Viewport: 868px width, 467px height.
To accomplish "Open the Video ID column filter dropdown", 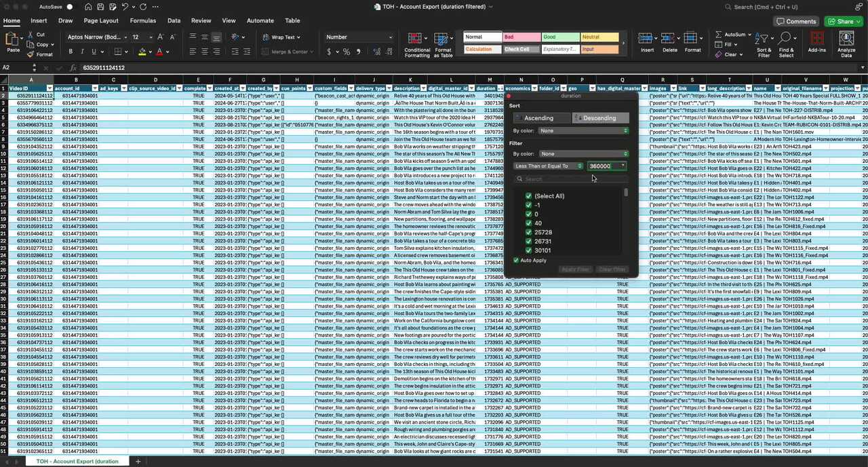I will tap(50, 88).
